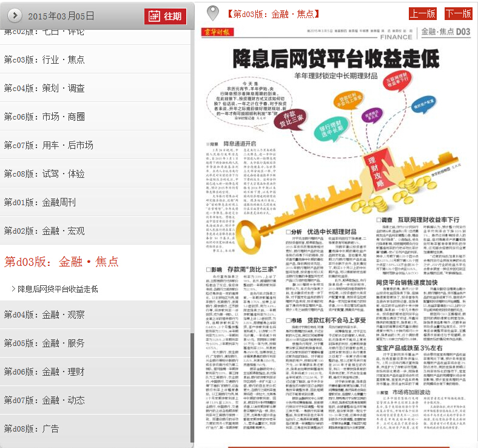Click the 分析 优选中长期理财品 article section
Image resolution: width=478 pixels, height=448 pixels.
pos(326,270)
